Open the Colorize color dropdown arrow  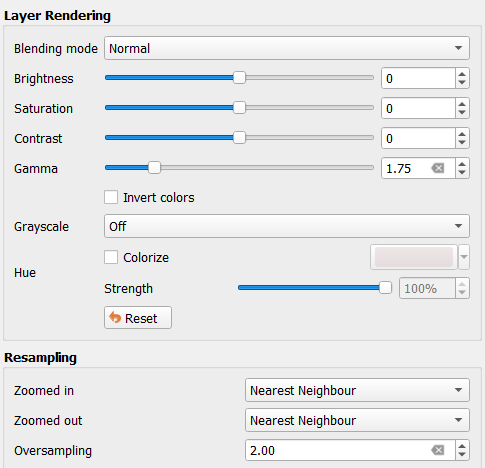(x=464, y=257)
